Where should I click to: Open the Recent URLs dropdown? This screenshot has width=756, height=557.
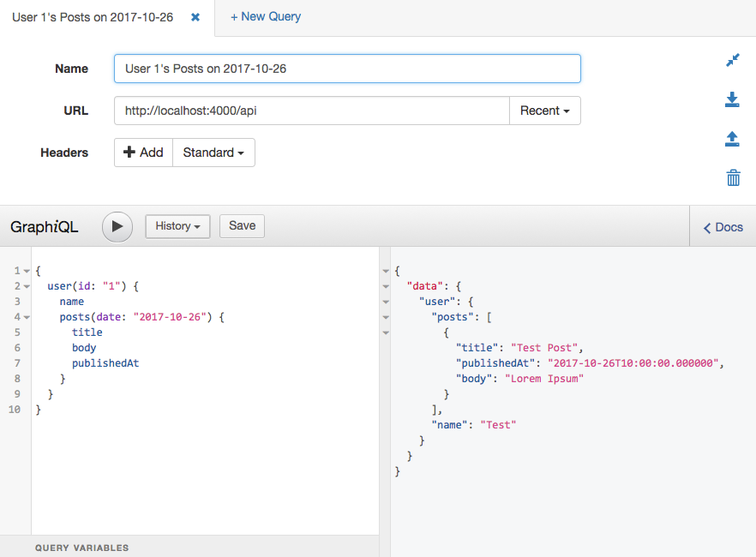544,111
